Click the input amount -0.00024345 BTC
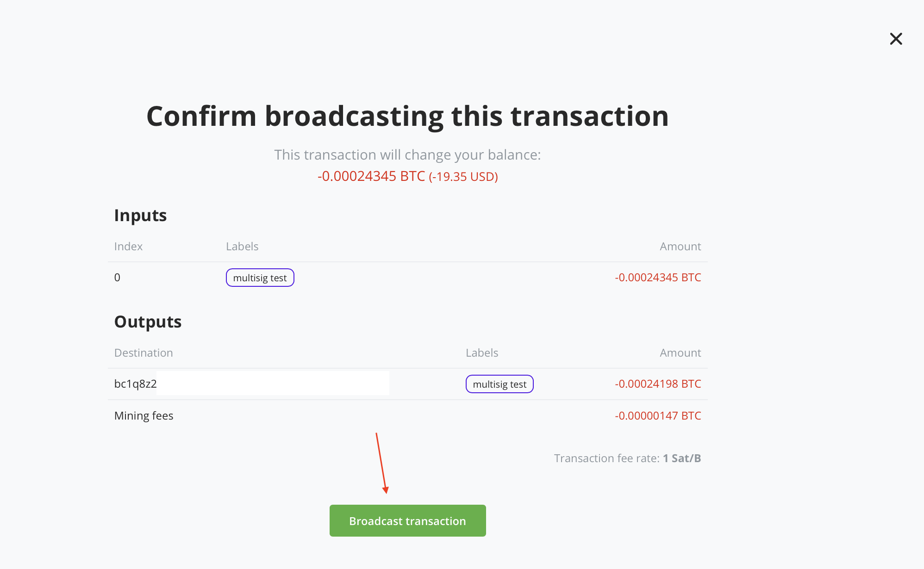The height and width of the screenshot is (569, 924). point(658,278)
